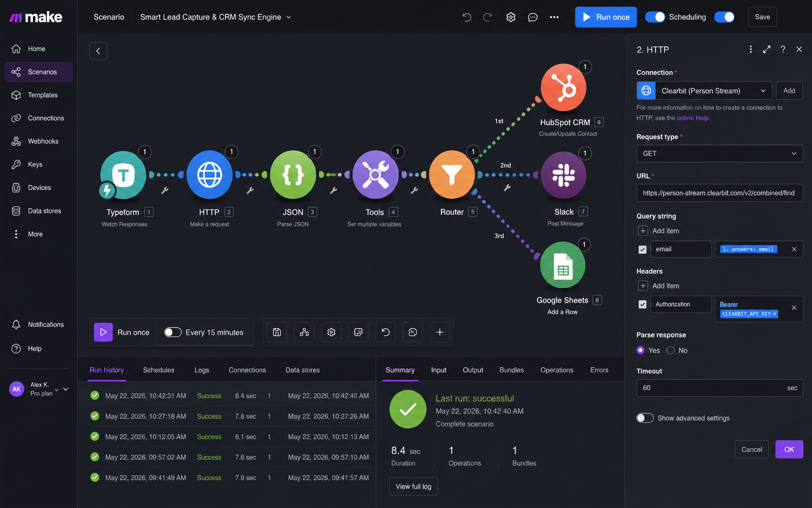This screenshot has height=508, width=812.
Task: Toggle the Scheduling switch left of label
Action: [x=655, y=17]
